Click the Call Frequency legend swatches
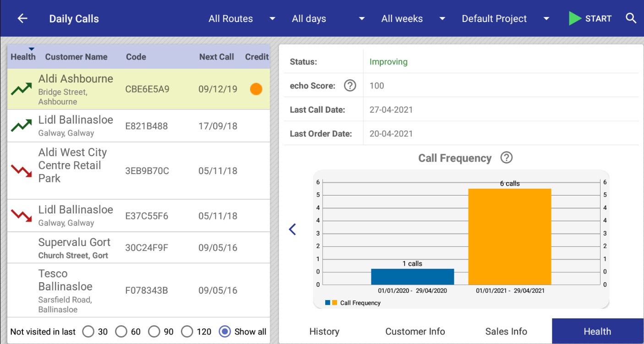The image size is (644, 344). tap(331, 303)
